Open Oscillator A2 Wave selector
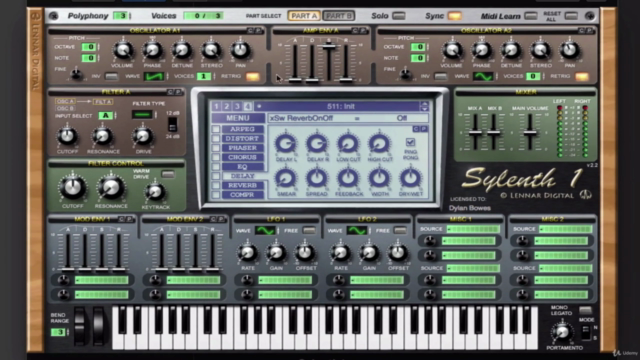This screenshot has width=640, height=360. point(483,76)
